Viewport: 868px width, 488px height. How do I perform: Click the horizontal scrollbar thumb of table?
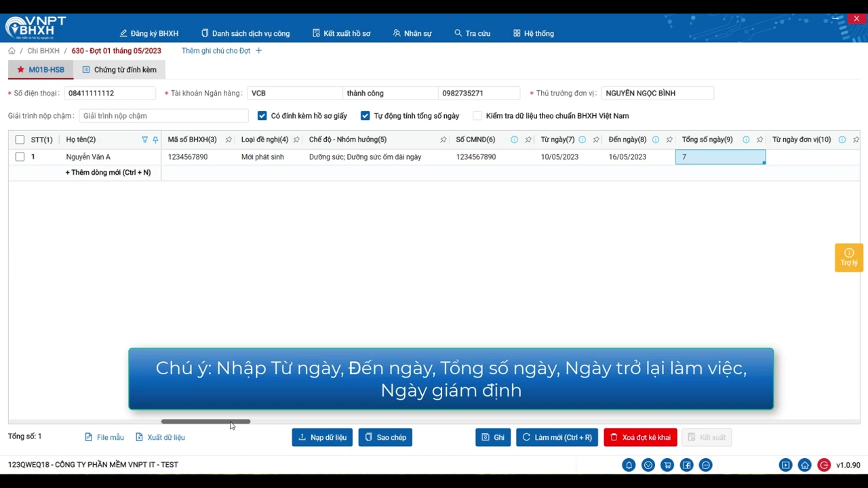205,422
